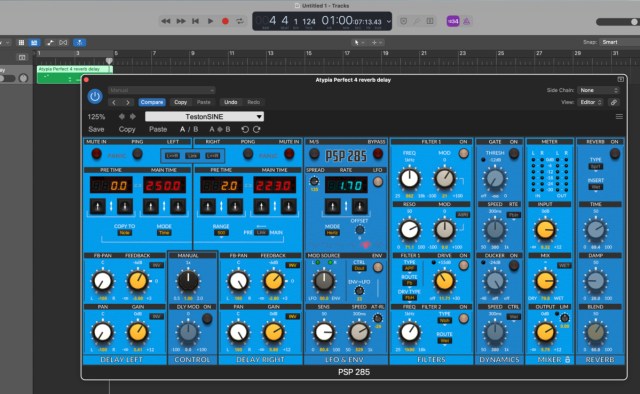Click the left PRE TIME up arrow button
The image size is (640, 394).
click(x=98, y=207)
